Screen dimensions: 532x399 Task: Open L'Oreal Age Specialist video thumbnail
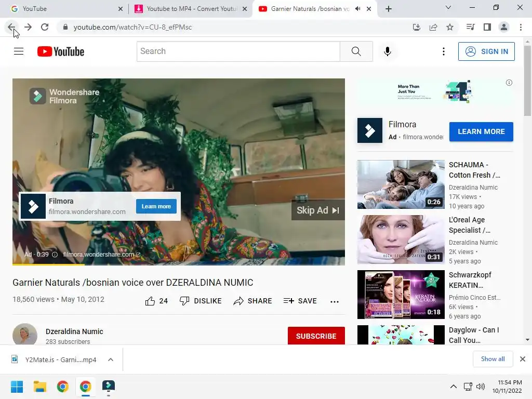pos(401,240)
